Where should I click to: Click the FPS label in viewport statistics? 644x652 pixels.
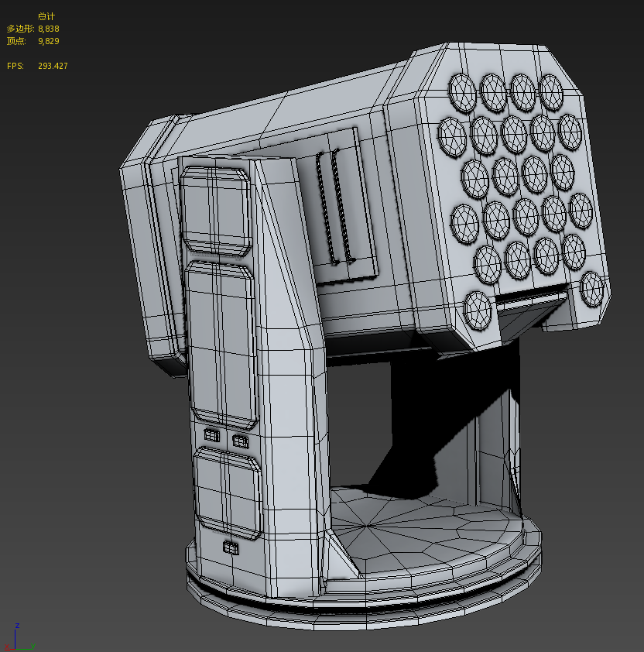15,66
